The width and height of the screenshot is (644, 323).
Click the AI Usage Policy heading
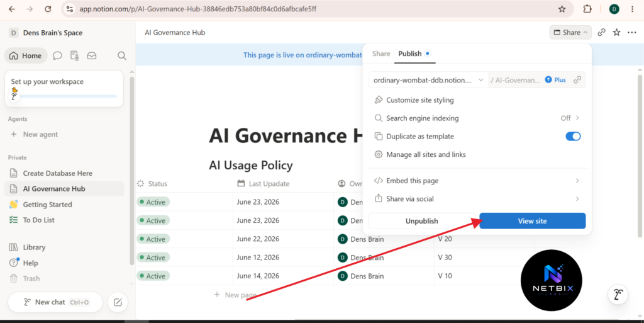pos(251,166)
